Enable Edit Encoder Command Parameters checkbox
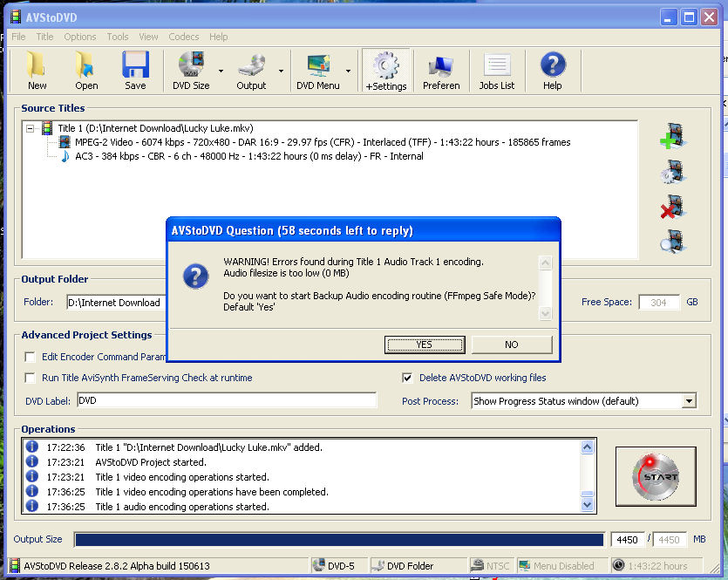This screenshot has height=580, width=728. click(x=31, y=357)
